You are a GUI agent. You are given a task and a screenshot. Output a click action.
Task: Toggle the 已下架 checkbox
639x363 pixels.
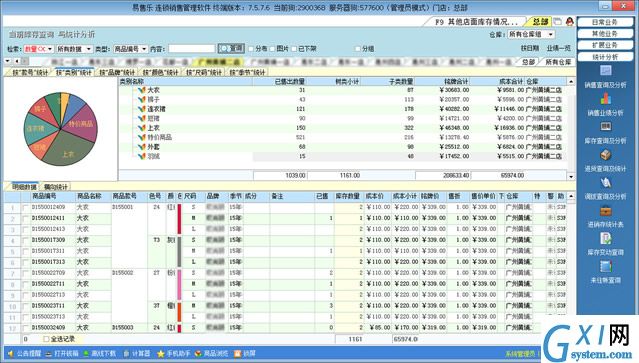294,49
